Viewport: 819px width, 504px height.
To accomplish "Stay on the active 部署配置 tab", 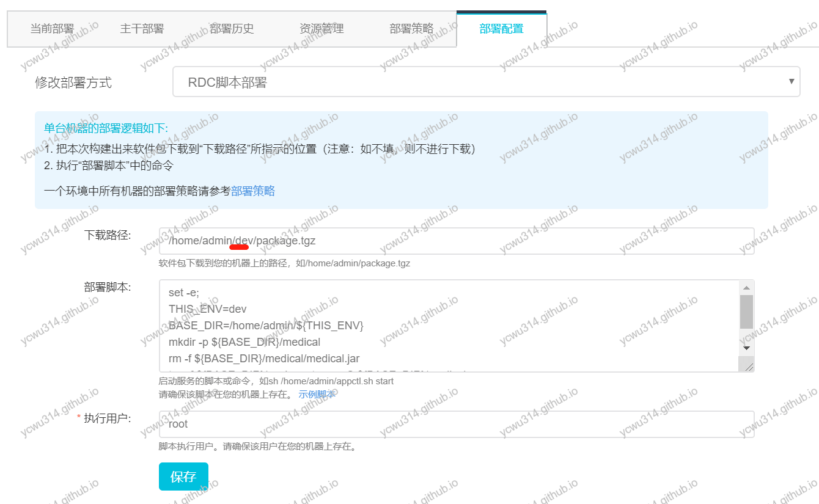I will click(501, 28).
